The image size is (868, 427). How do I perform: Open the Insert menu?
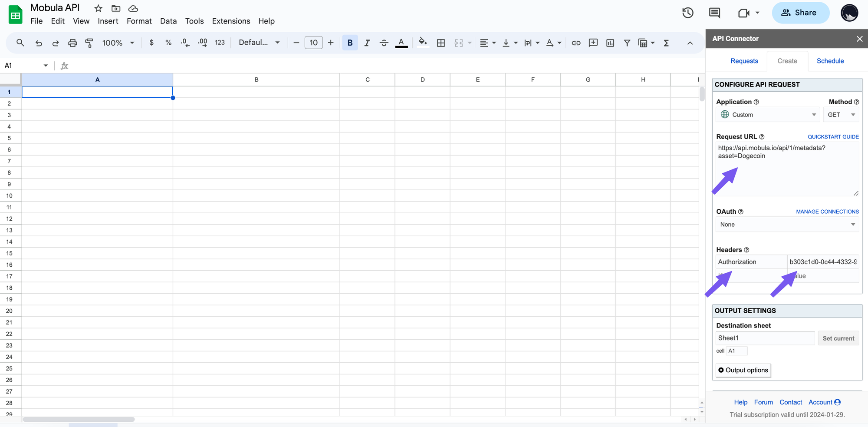point(108,21)
